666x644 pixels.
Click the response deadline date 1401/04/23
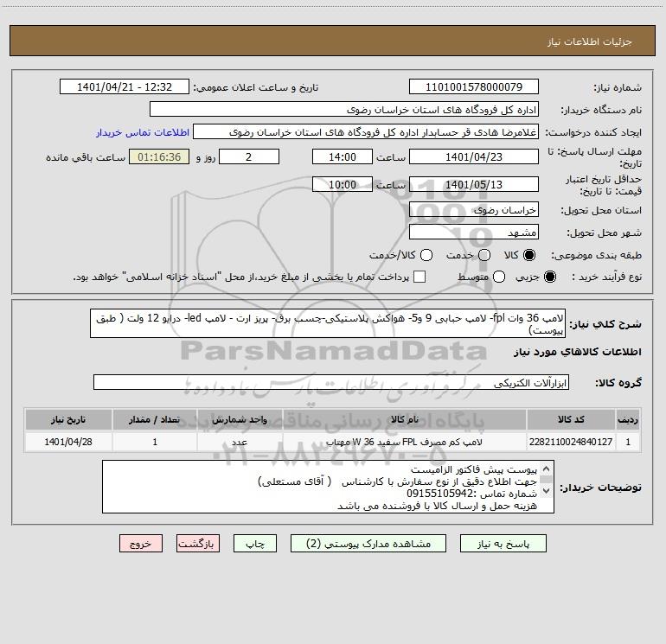tap(474, 156)
